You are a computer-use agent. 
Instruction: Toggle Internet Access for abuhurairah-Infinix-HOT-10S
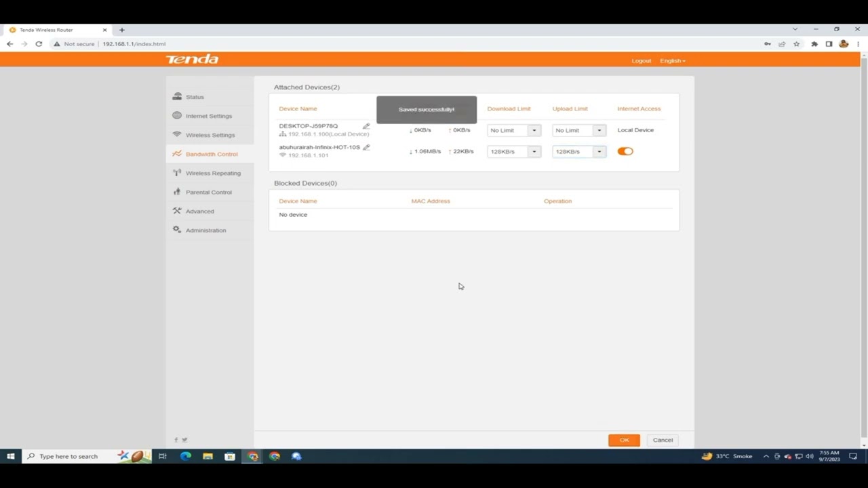[625, 151]
